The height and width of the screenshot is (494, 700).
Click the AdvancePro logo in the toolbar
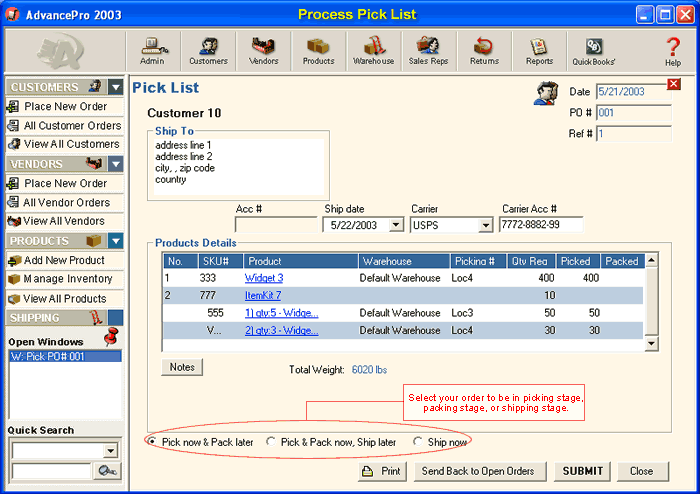61,51
